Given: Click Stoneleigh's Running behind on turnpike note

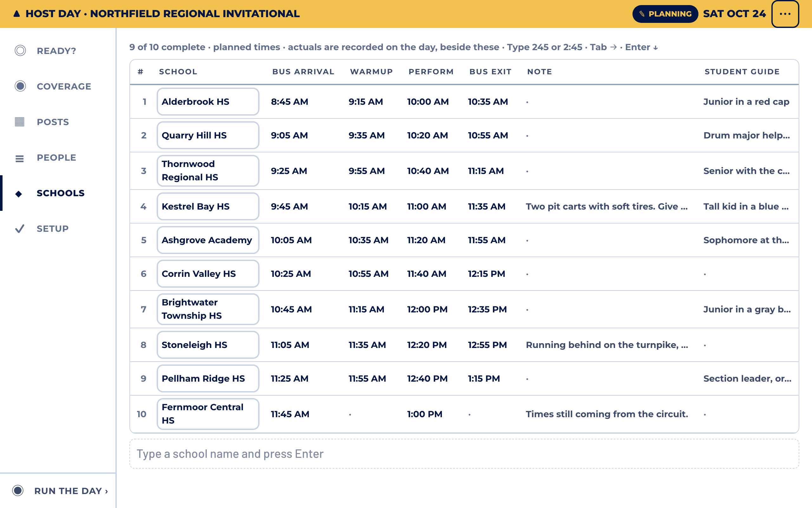Looking at the screenshot, I should coord(607,345).
